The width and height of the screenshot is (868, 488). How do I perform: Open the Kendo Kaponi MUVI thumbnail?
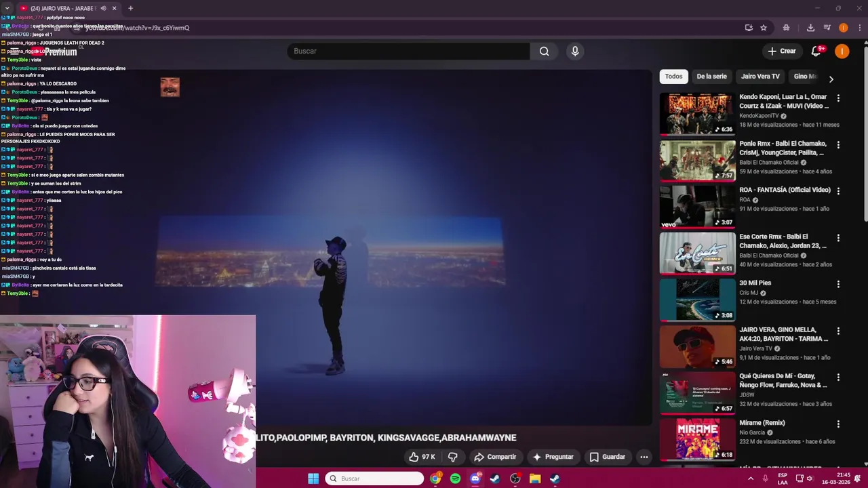(x=697, y=114)
